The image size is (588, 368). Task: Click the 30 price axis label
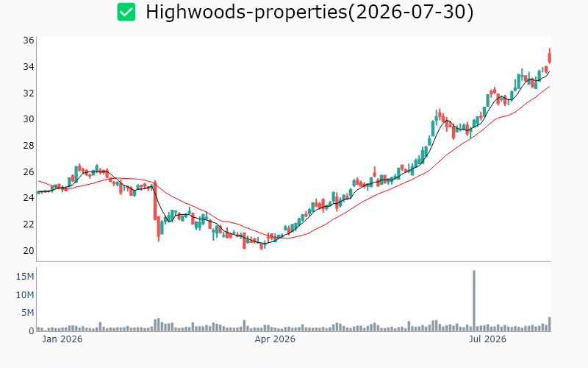[x=29, y=119]
